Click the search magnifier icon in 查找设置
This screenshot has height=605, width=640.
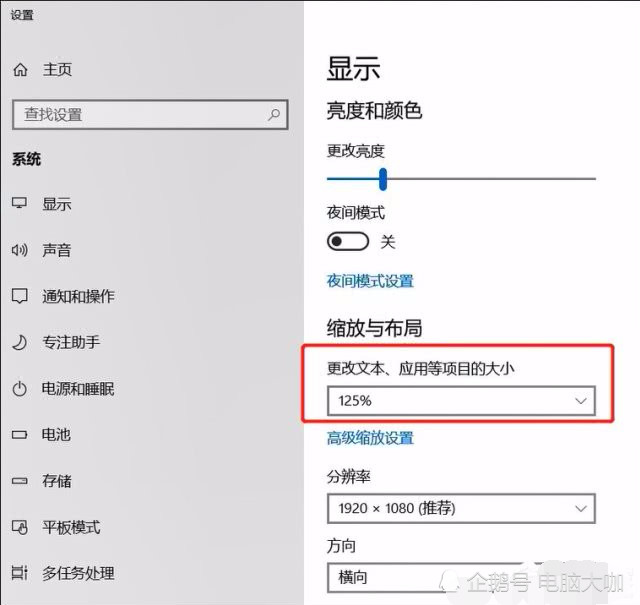tap(274, 115)
